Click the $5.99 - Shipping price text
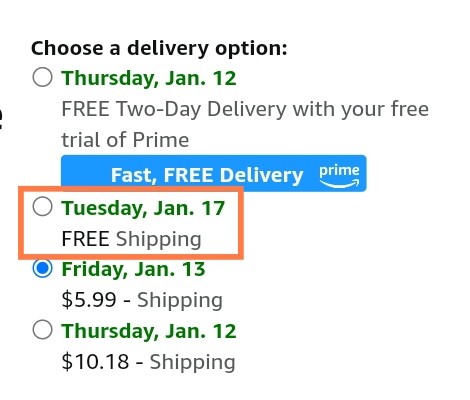Image resolution: width=470 pixels, height=400 pixels. point(142,300)
